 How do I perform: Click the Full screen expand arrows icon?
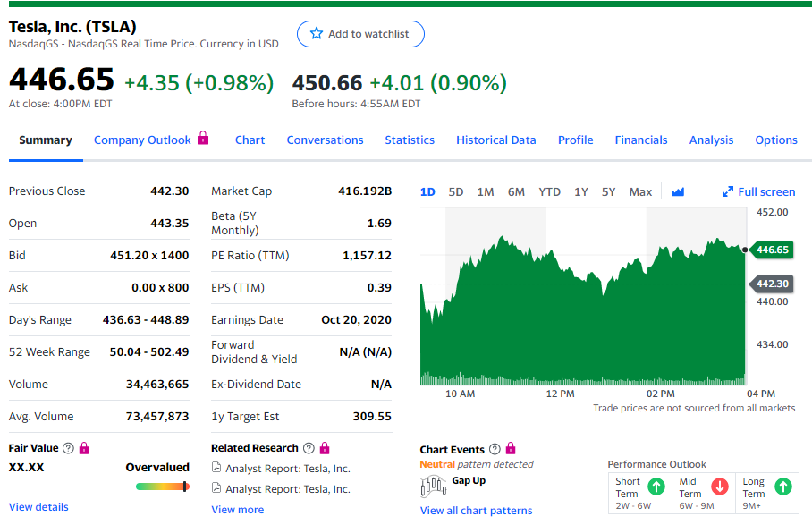[728, 191]
